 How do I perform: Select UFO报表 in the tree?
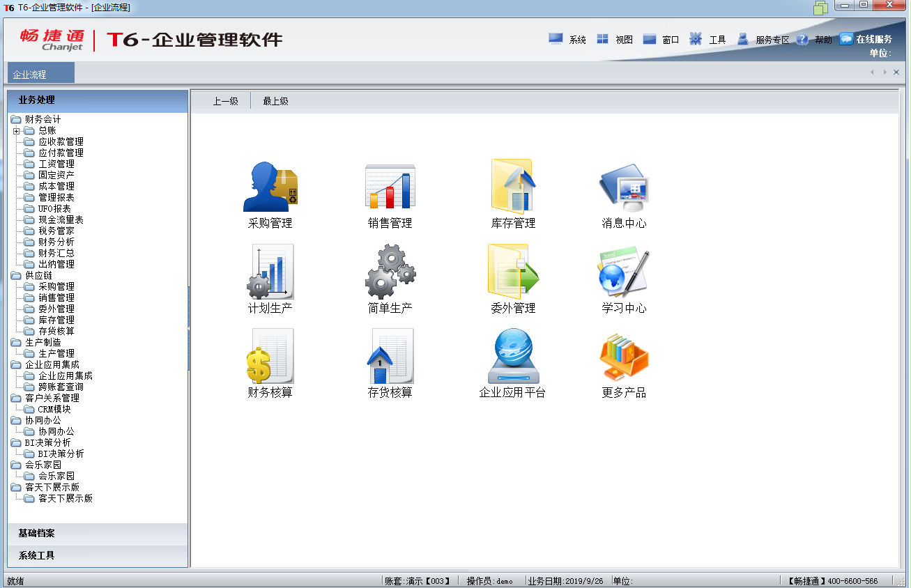(54, 208)
